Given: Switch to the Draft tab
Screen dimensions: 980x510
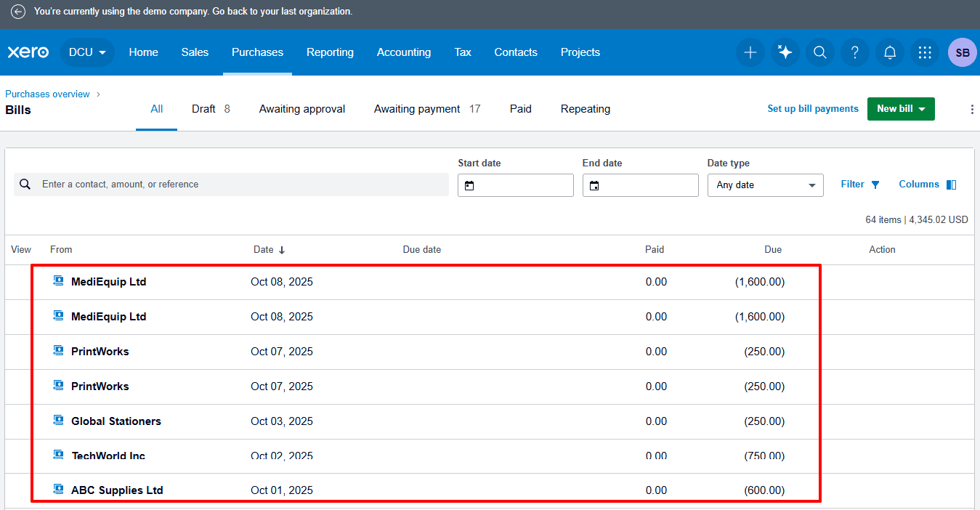Looking at the screenshot, I should click(210, 109).
